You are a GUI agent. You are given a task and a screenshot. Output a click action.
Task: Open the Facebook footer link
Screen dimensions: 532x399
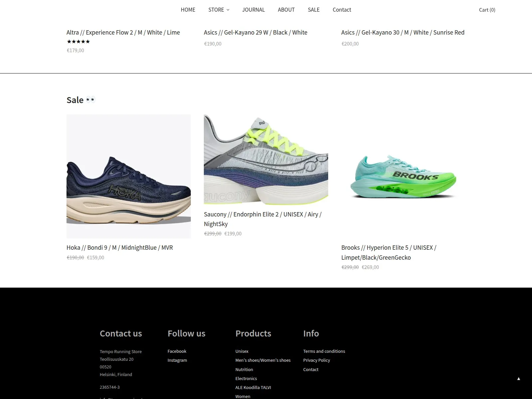177,351
